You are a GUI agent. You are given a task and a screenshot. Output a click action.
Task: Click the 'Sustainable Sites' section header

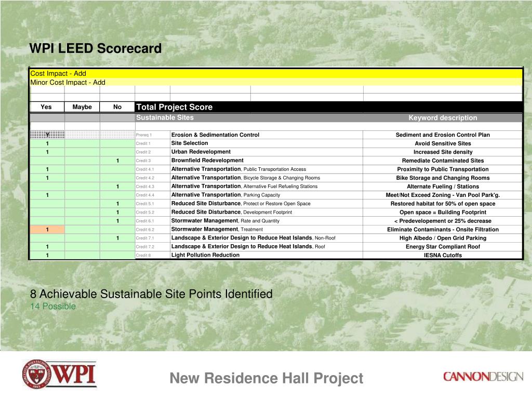coord(165,117)
